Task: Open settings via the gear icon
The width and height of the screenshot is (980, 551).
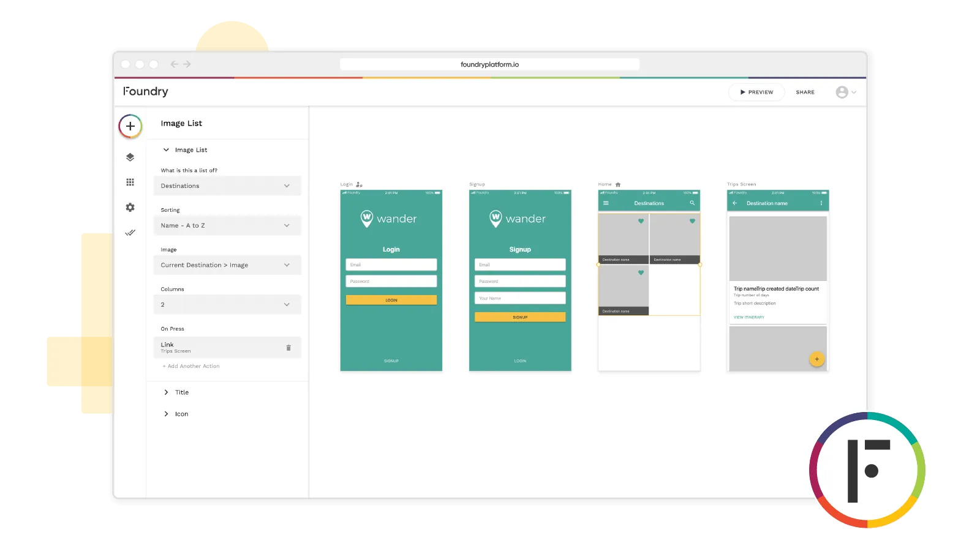Action: 130,207
